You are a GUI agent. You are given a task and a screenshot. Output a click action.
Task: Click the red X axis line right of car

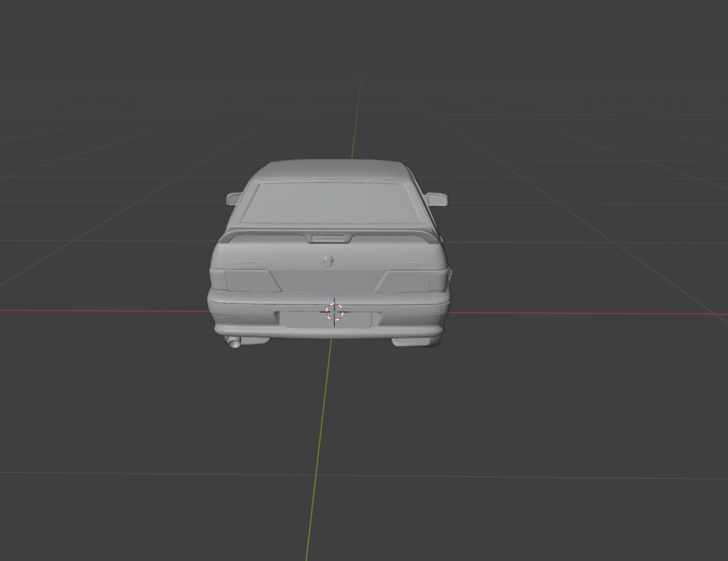click(x=588, y=313)
